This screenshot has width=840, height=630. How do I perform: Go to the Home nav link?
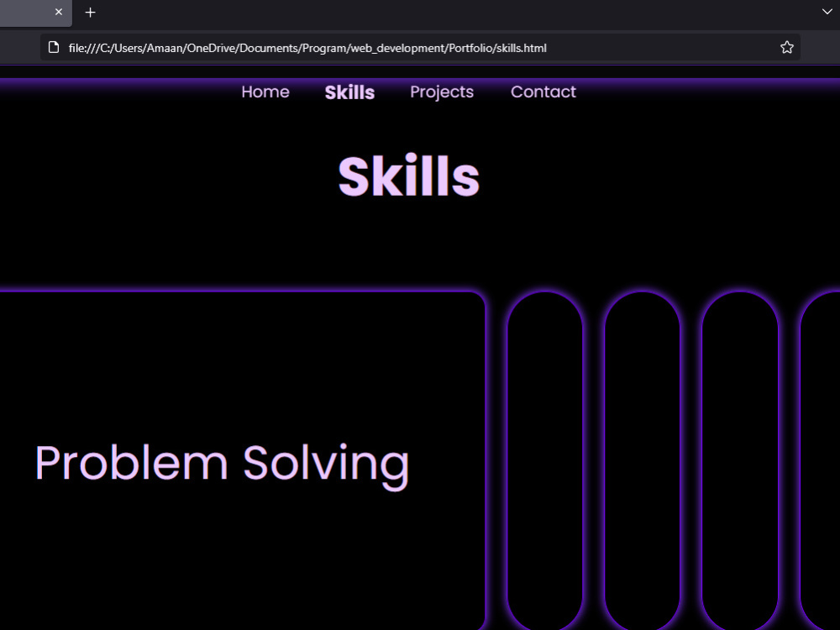(x=265, y=92)
